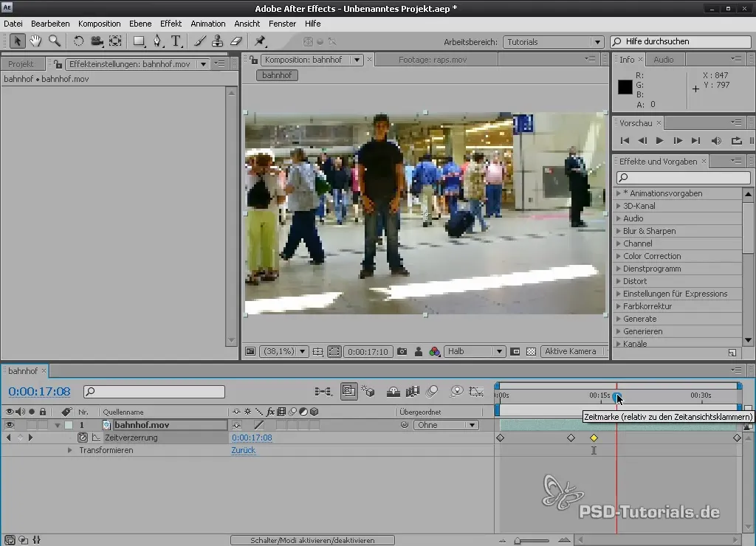This screenshot has width=756, height=546.
Task: Open the Arbeitsbereich Tutorials dropdown
Action: [553, 42]
